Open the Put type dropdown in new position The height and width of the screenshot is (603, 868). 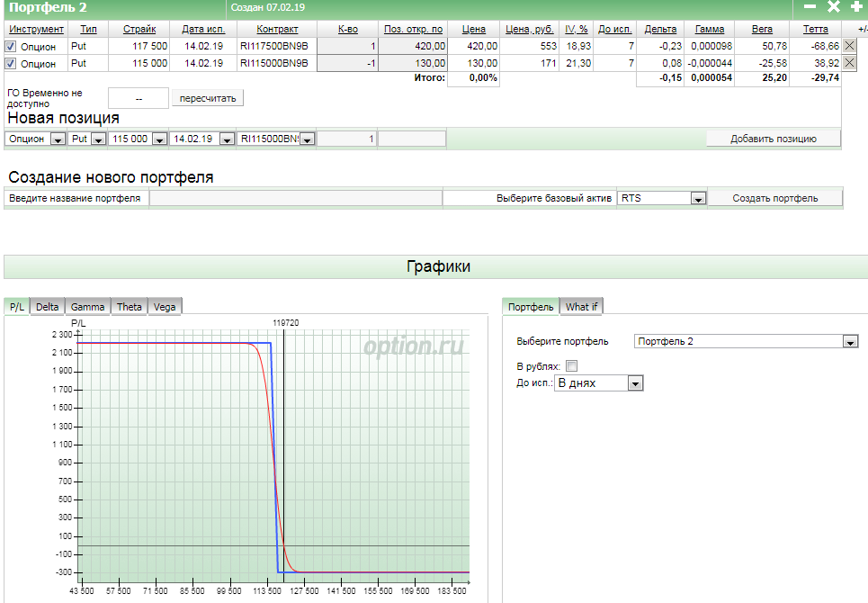(97, 139)
